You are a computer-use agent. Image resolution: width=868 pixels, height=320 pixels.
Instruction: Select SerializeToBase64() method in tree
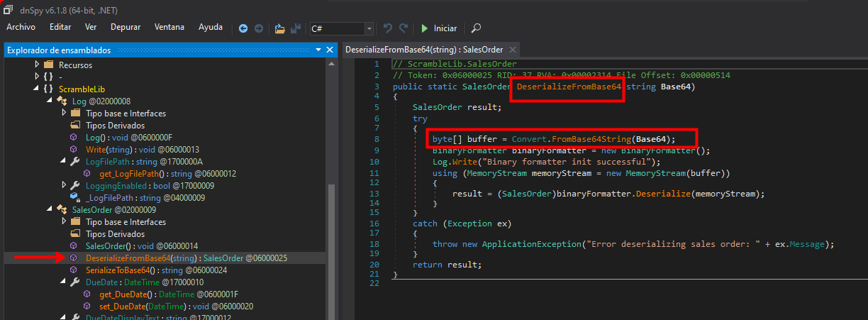pos(118,270)
